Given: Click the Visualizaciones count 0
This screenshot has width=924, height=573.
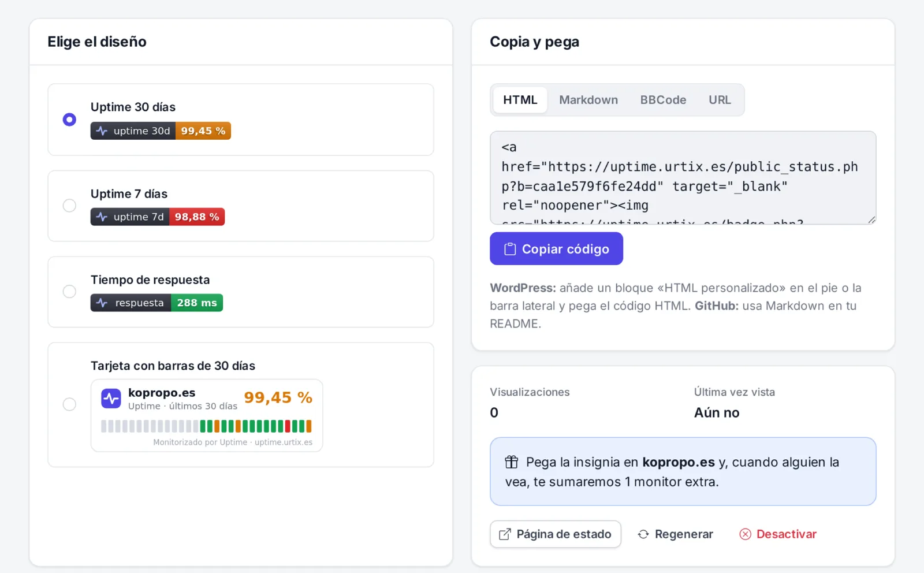Looking at the screenshot, I should (x=494, y=412).
